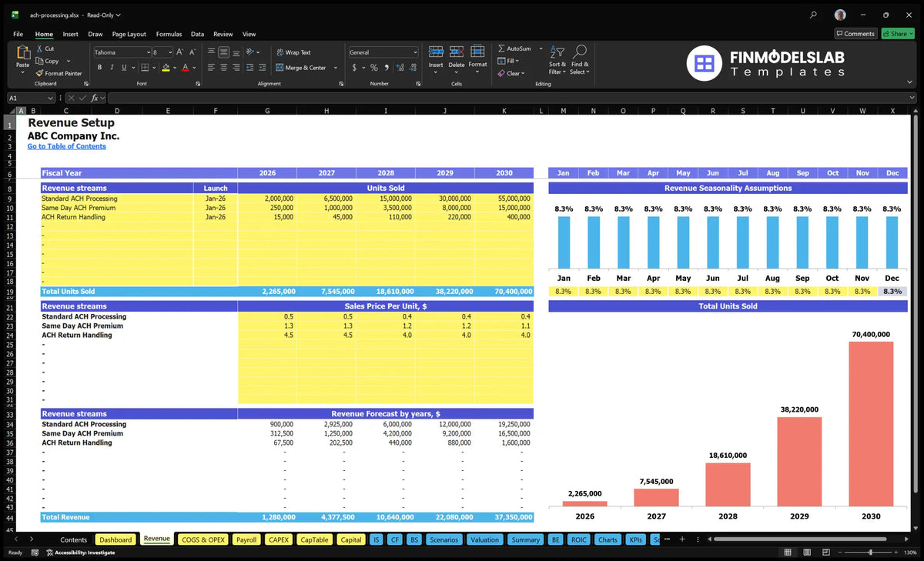Screen dimensions: 924x561
Task: Click the Decrease Indent icon
Action: point(249,68)
